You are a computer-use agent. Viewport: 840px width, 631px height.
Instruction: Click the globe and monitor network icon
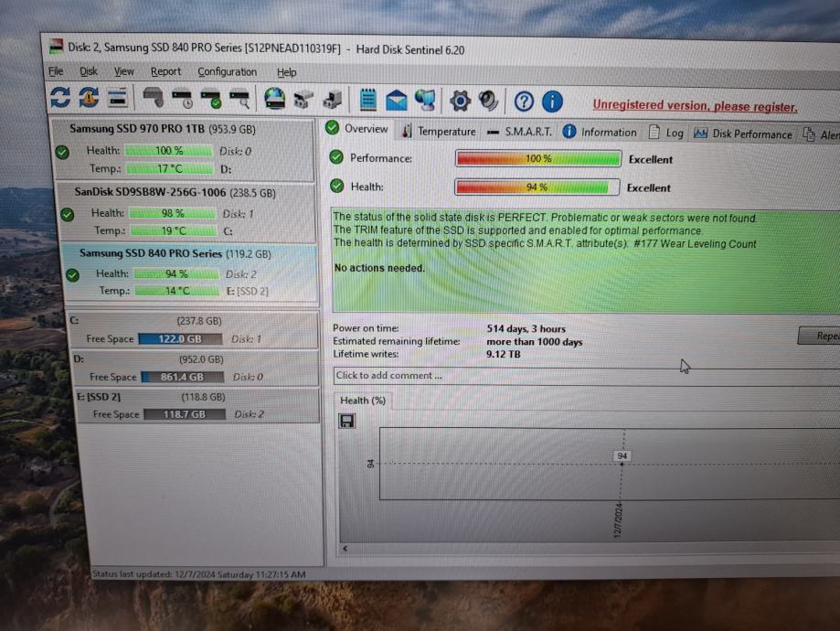pos(426,101)
